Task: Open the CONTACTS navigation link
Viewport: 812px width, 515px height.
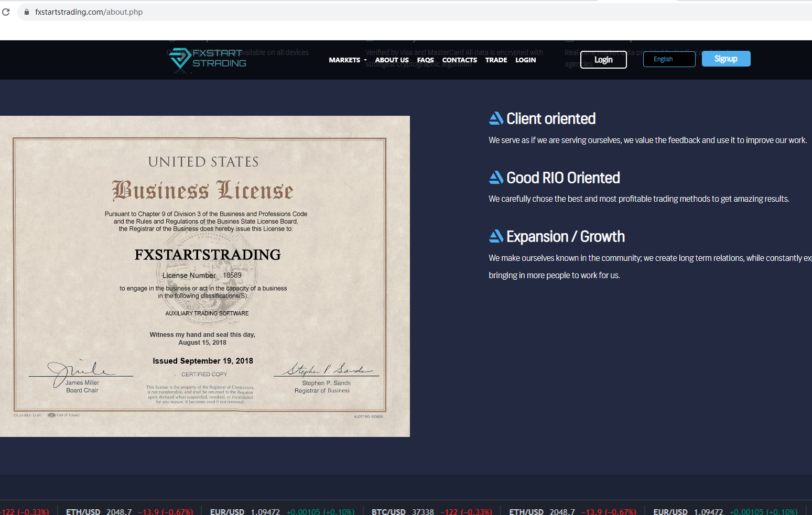Action: (459, 60)
